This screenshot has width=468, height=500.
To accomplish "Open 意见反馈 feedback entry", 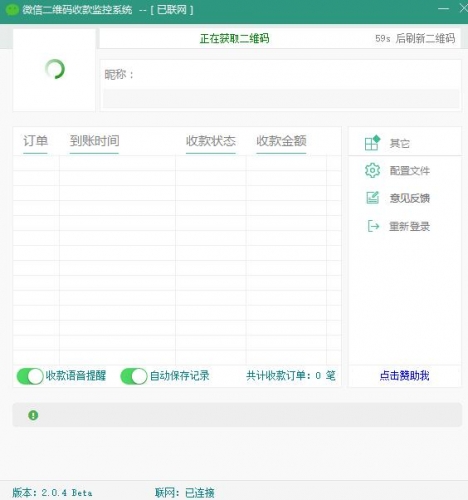I will coord(410,198).
